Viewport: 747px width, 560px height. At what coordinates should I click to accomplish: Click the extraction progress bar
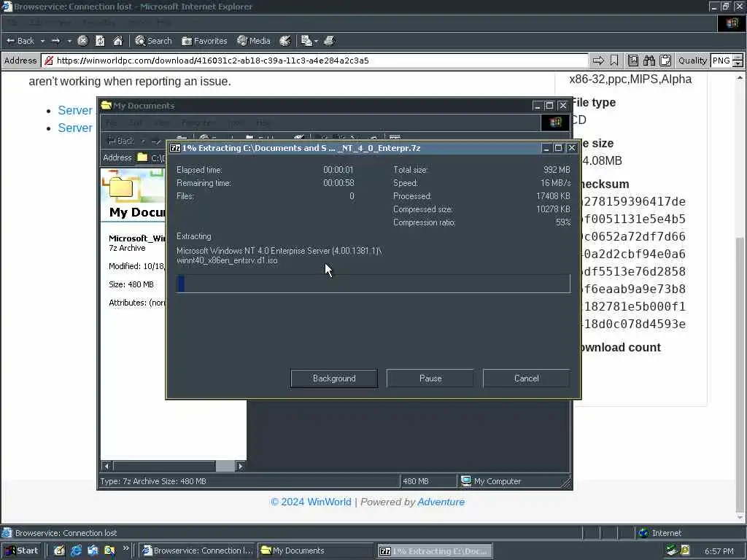pos(373,284)
